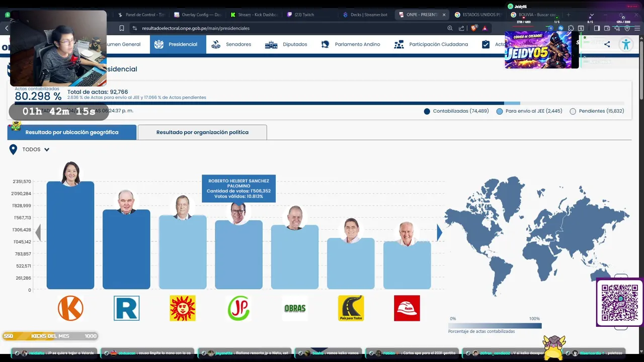
Task: Open the Presidencial results tab
Action: coord(178,44)
